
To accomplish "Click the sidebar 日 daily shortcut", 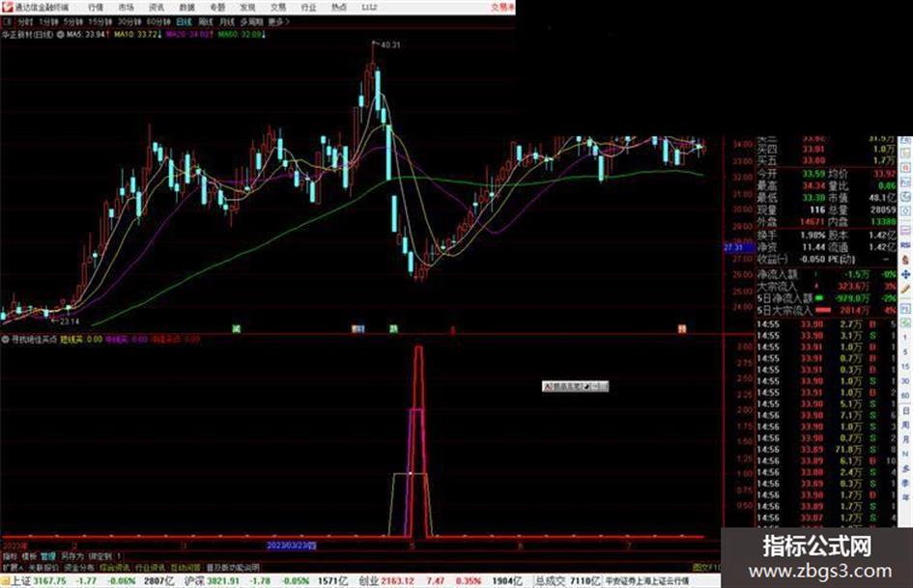I will pos(905,411).
